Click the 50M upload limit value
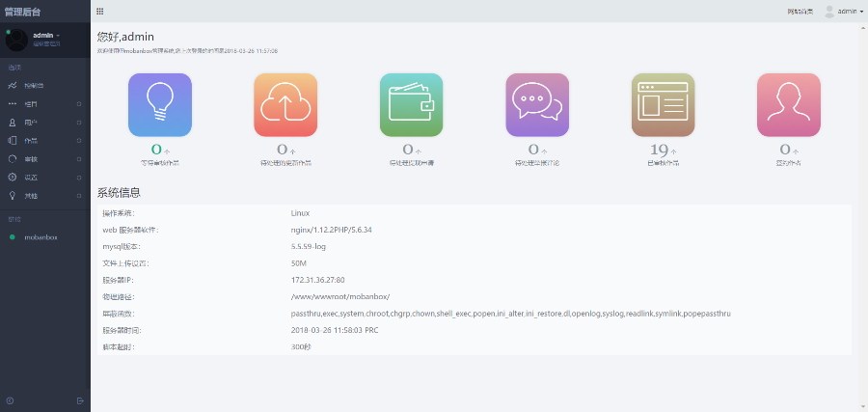Image resolution: width=868 pixels, height=412 pixels. pyautogui.click(x=298, y=263)
